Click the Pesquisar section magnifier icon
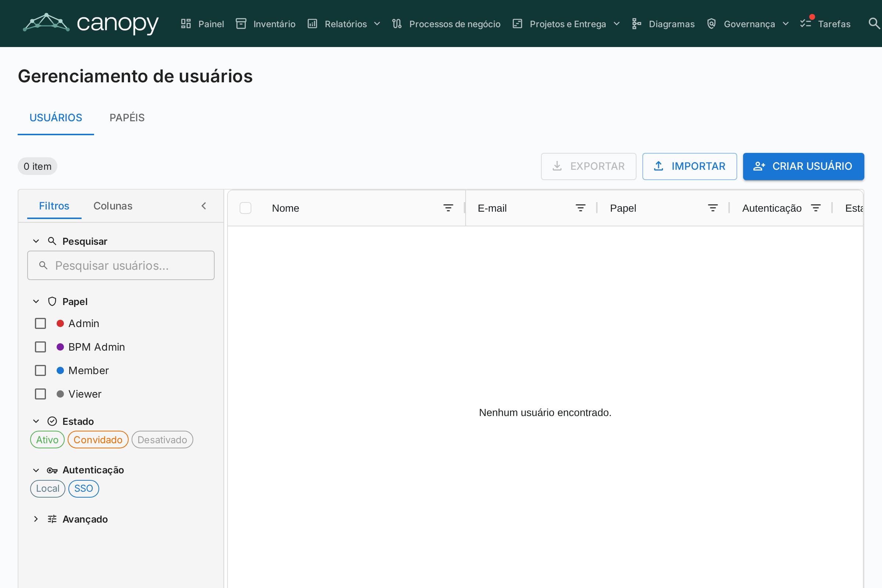 coord(52,241)
